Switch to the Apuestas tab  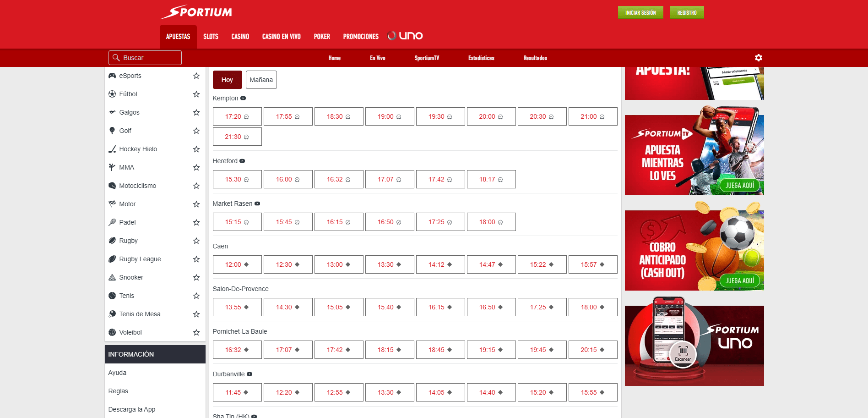178,37
